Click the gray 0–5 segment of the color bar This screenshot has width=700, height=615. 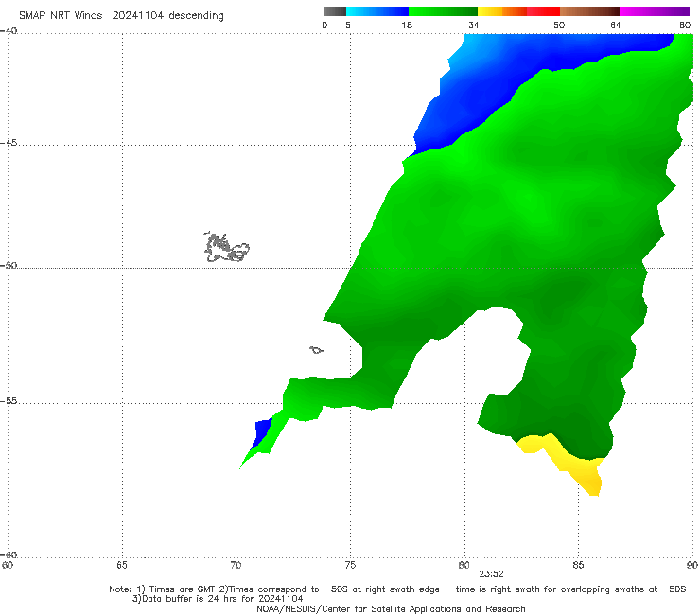[x=334, y=11]
